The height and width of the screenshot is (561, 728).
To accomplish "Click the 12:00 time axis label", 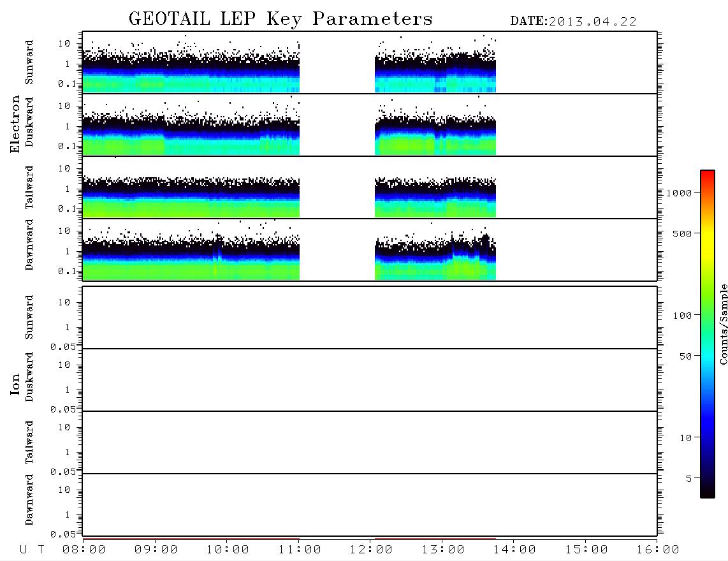I will [371, 550].
